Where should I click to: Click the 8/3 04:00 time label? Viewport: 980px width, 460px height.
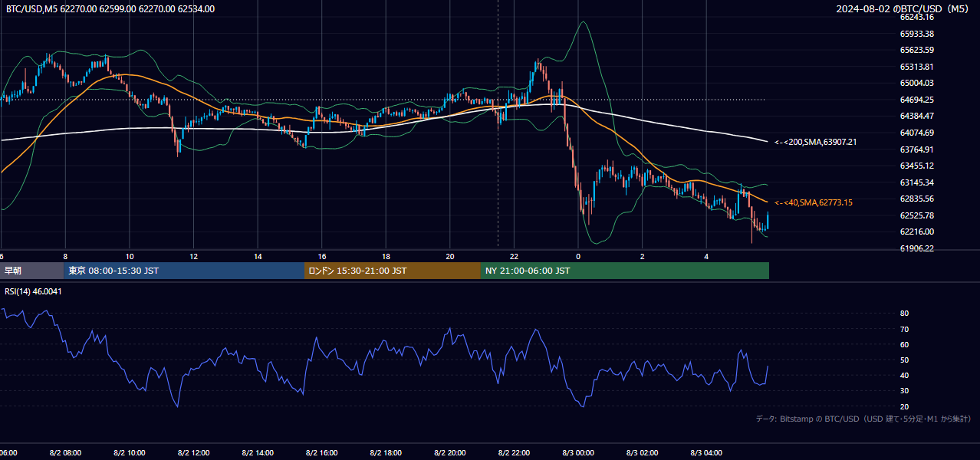click(706, 453)
